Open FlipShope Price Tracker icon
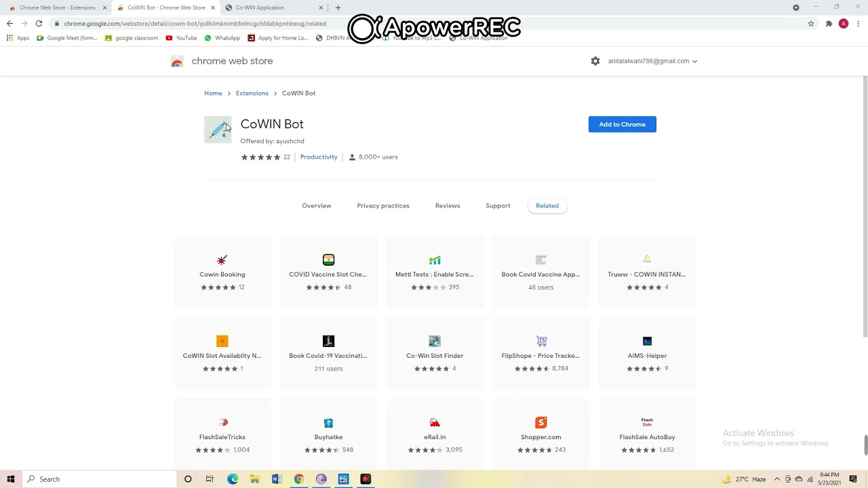The height and width of the screenshot is (488, 868). pyautogui.click(x=541, y=341)
